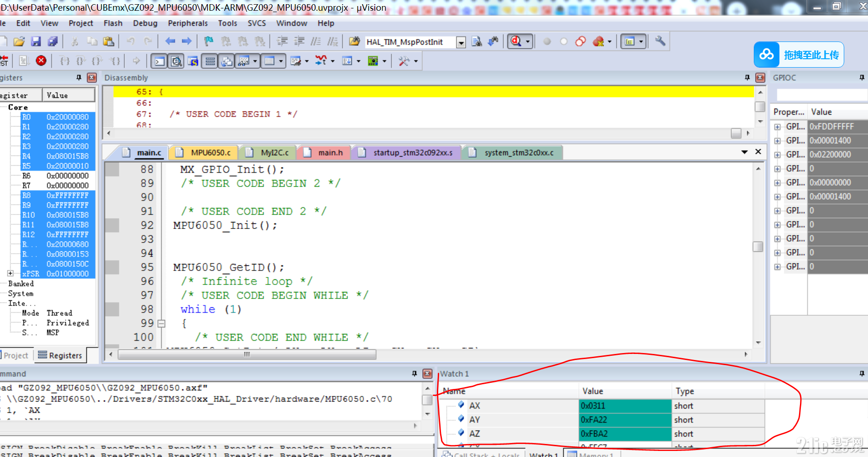This screenshot has width=868, height=457.
Task: Open the SVCS menu
Action: [256, 23]
